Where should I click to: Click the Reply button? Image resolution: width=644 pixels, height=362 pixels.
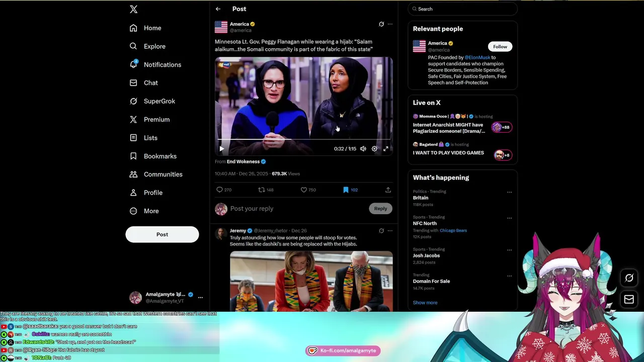[380, 209]
